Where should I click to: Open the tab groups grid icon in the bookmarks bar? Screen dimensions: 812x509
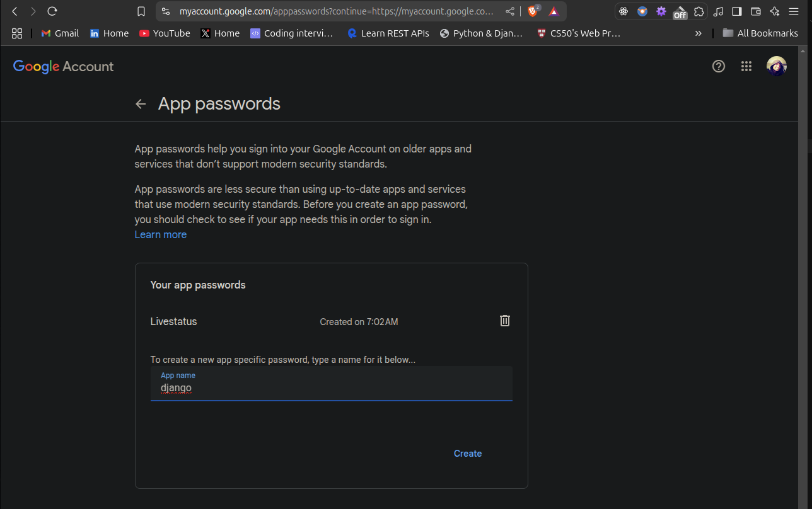tap(17, 33)
